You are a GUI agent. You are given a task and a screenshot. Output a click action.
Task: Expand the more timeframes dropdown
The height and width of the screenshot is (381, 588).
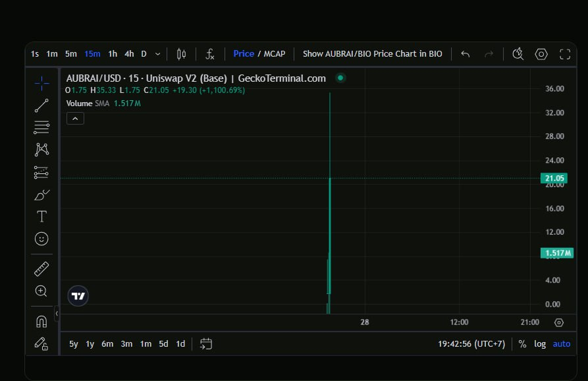click(158, 54)
